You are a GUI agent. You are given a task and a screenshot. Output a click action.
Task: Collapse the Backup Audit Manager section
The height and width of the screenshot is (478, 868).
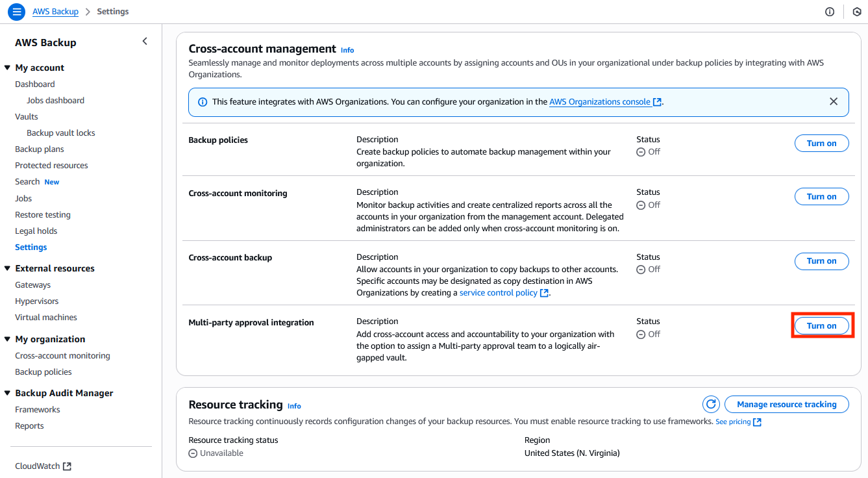coord(7,392)
